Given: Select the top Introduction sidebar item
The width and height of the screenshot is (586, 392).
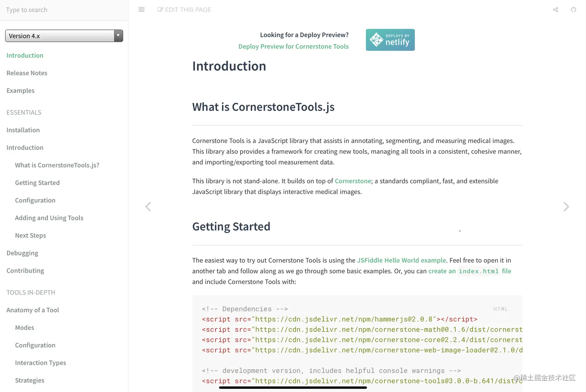Looking at the screenshot, I should (x=25, y=55).
